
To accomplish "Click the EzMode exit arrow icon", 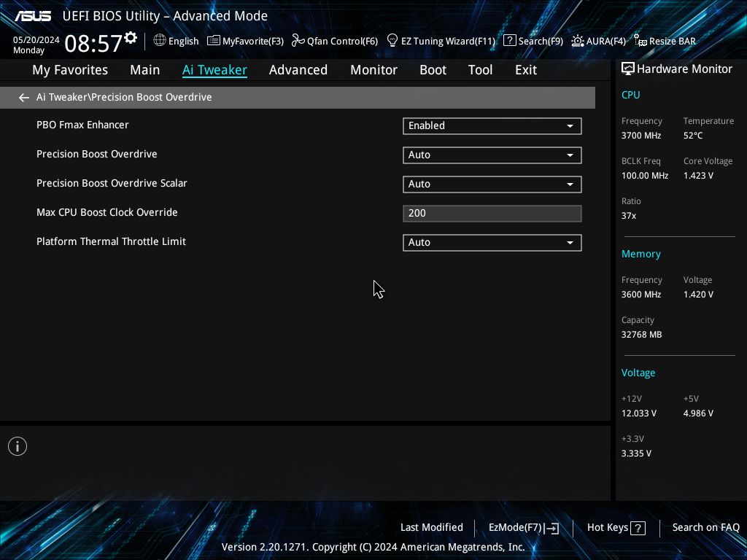I will (551, 528).
